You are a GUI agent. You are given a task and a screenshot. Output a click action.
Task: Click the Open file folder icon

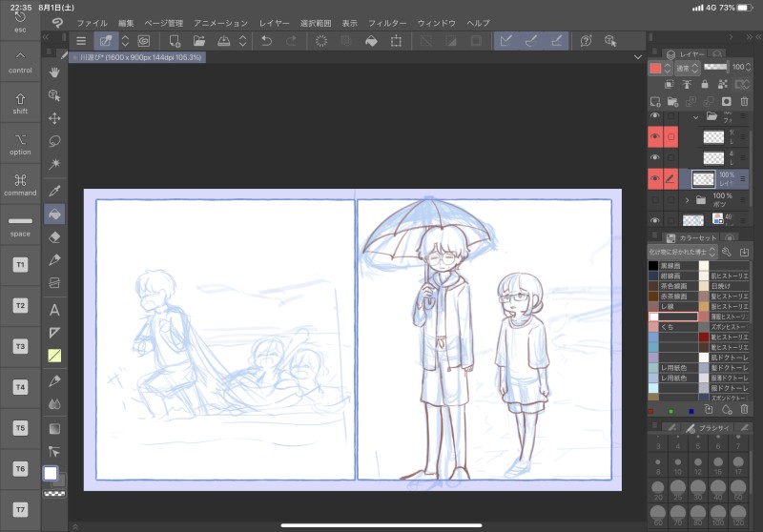(x=199, y=41)
